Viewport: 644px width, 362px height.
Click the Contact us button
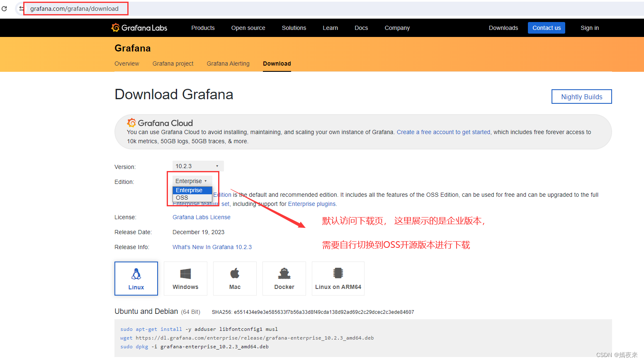click(547, 28)
